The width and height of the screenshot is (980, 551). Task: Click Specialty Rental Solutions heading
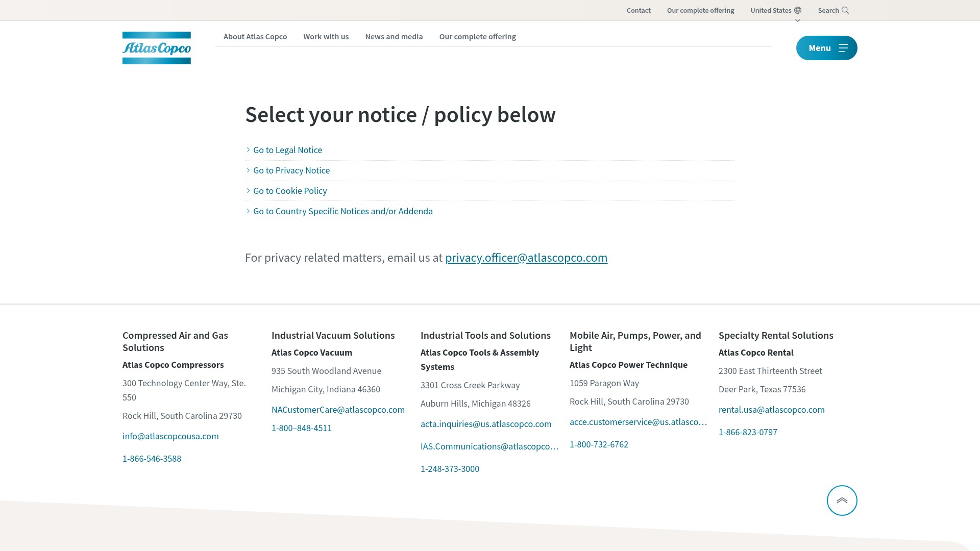tap(776, 335)
